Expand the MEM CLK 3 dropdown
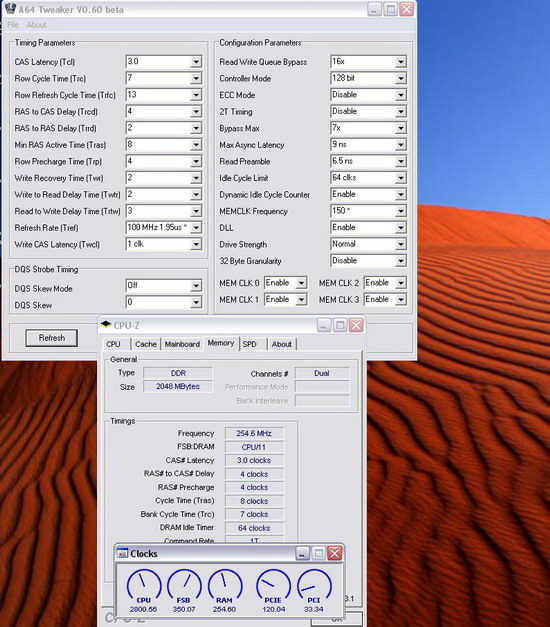Image resolution: width=550 pixels, height=627 pixels. pyautogui.click(x=400, y=300)
